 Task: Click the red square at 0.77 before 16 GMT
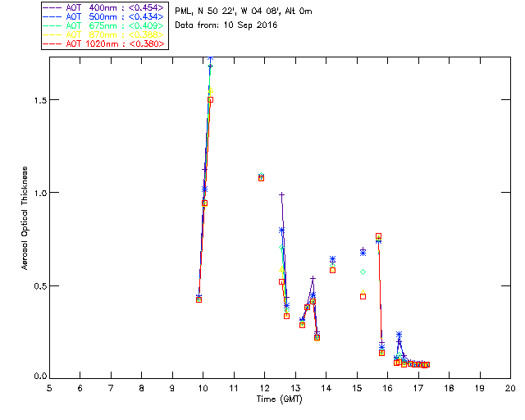(378, 236)
